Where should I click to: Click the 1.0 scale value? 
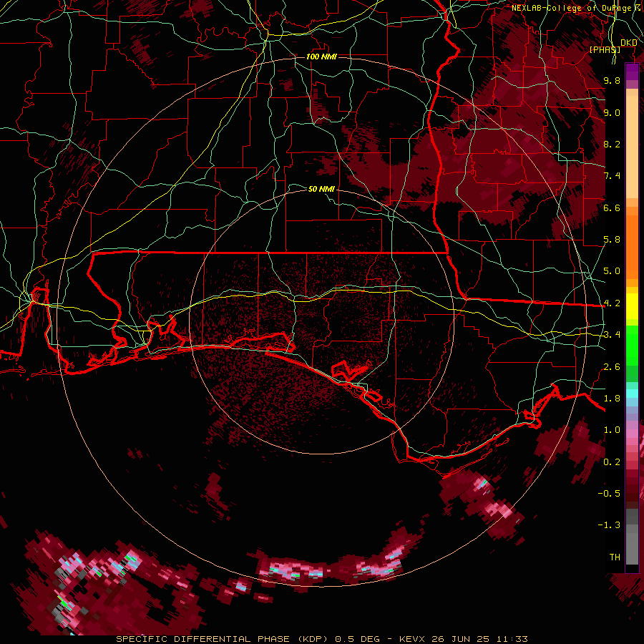click(612, 430)
